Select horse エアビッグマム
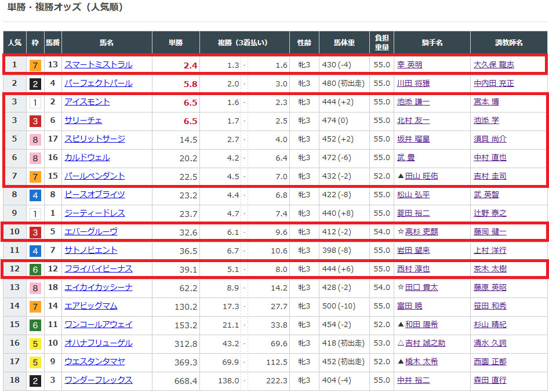 90,306
